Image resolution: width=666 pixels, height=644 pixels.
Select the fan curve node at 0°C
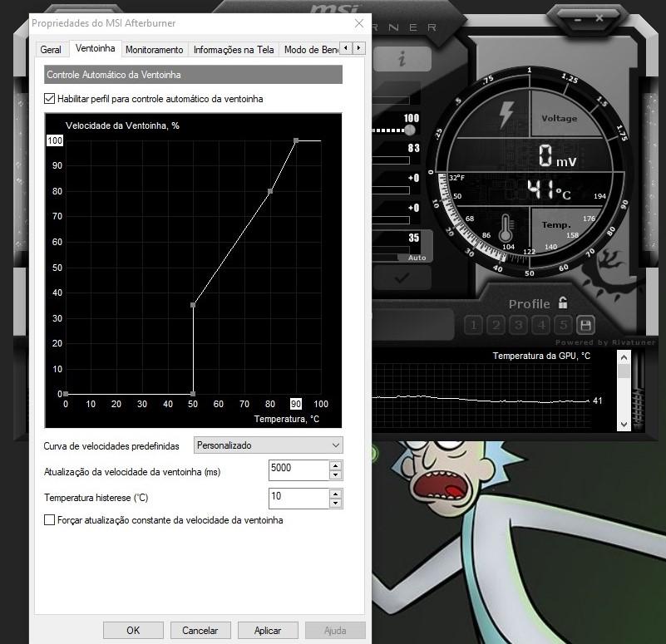[66, 394]
